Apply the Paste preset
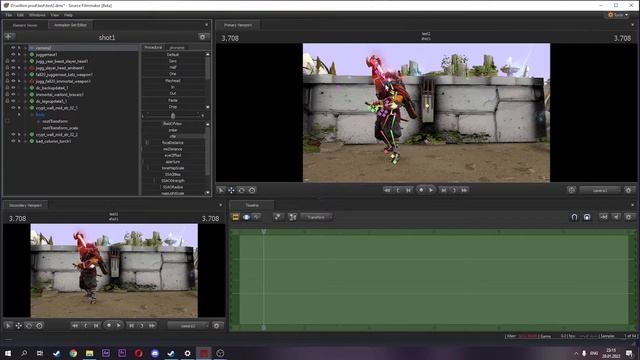The width and height of the screenshot is (640, 360). coord(173,100)
